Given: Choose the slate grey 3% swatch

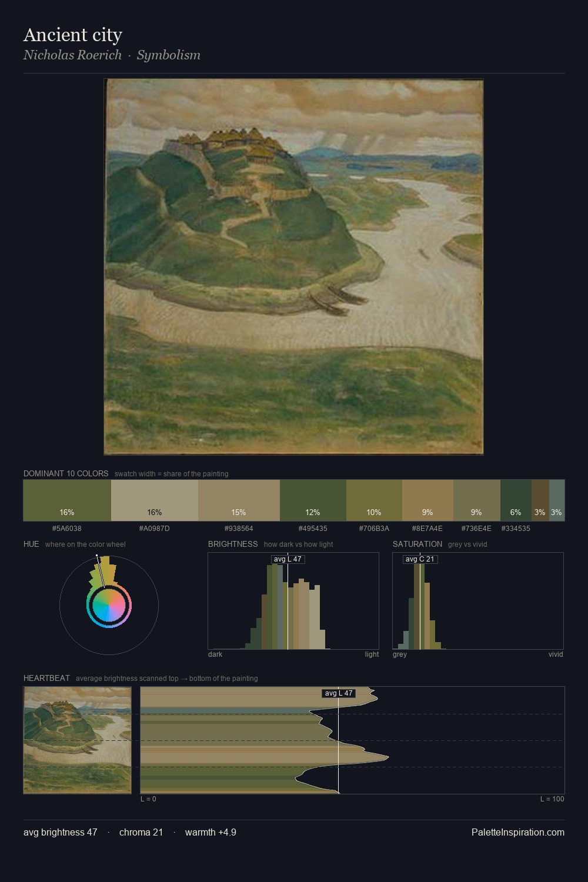Looking at the screenshot, I should pyautogui.click(x=556, y=500).
